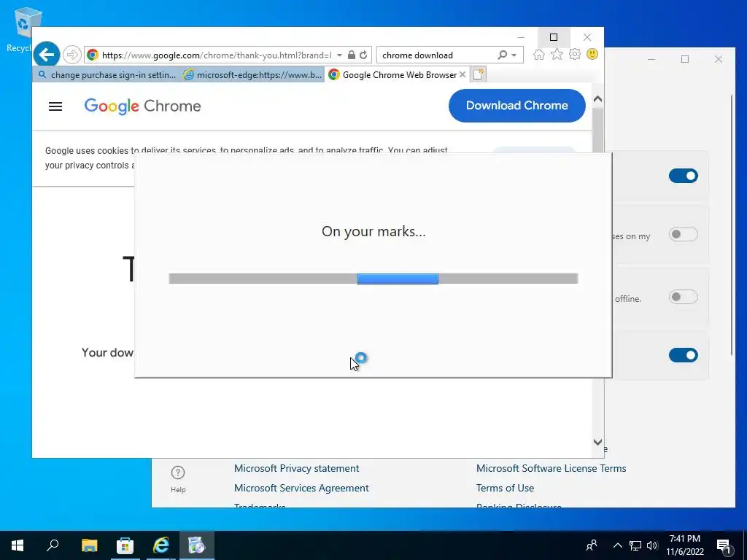Open the Terms of Use link
This screenshot has width=747, height=560.
tap(505, 488)
